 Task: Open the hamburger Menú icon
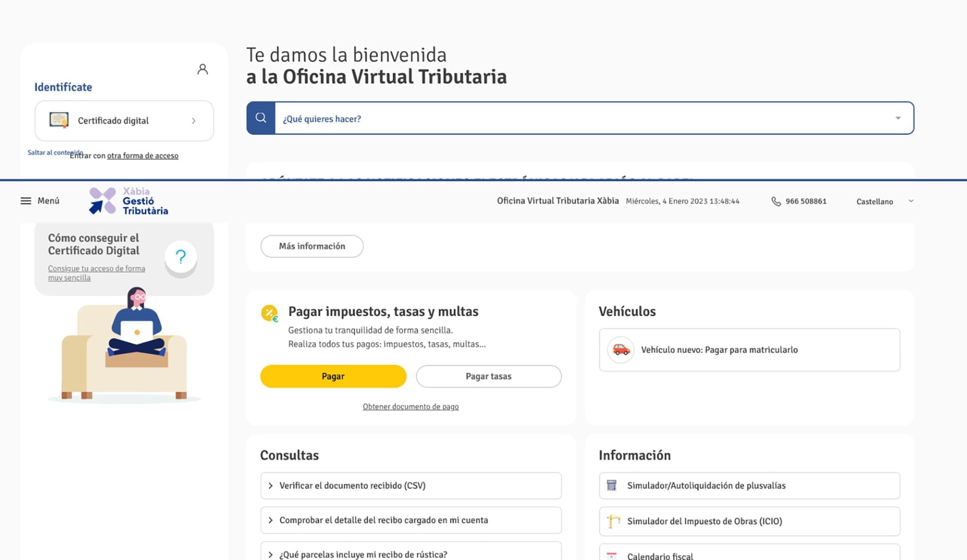click(x=26, y=201)
